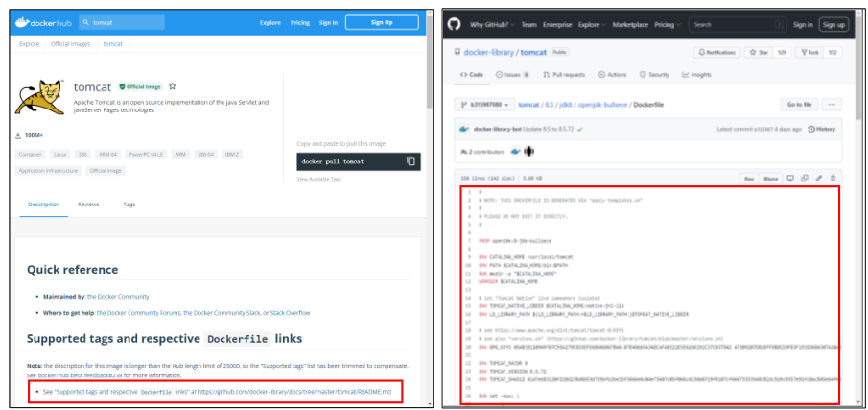Click the repository icon beside docker-library
Viewport: 868px width, 410px height.
point(457,52)
